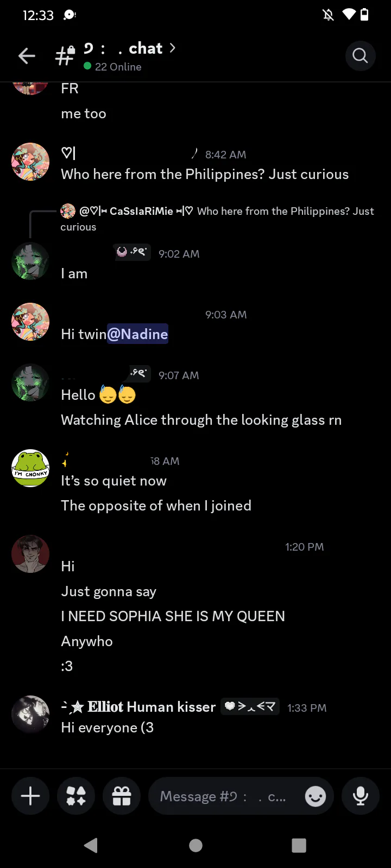
Task: Tap Elliot's server tag badge
Action: click(250, 706)
